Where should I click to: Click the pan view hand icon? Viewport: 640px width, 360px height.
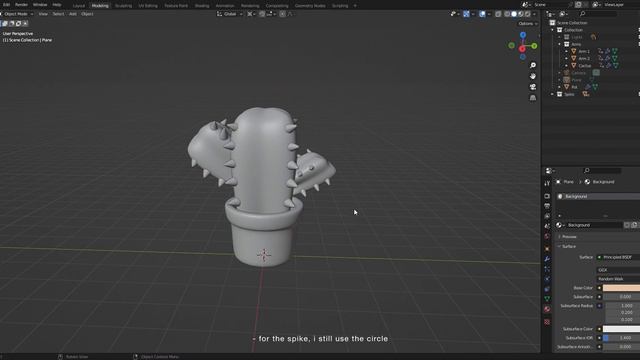(x=533, y=76)
